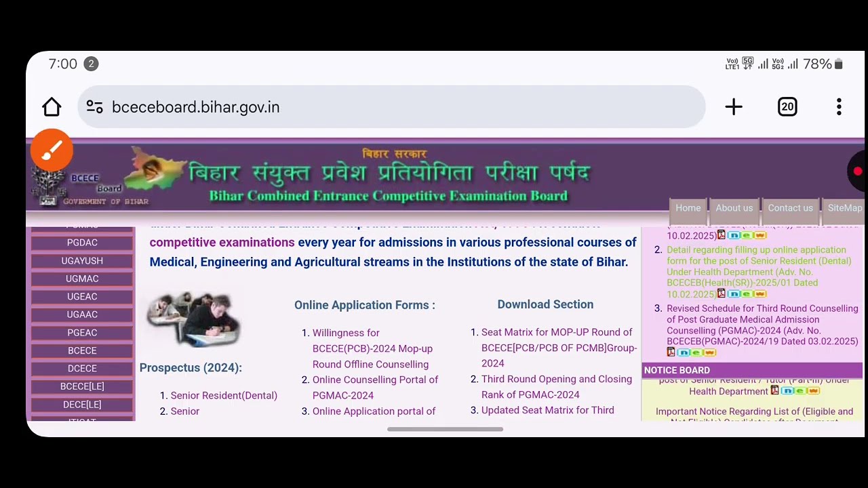This screenshot has height=488, width=868.
Task: Tap the orange brush floating button
Action: [x=52, y=150]
